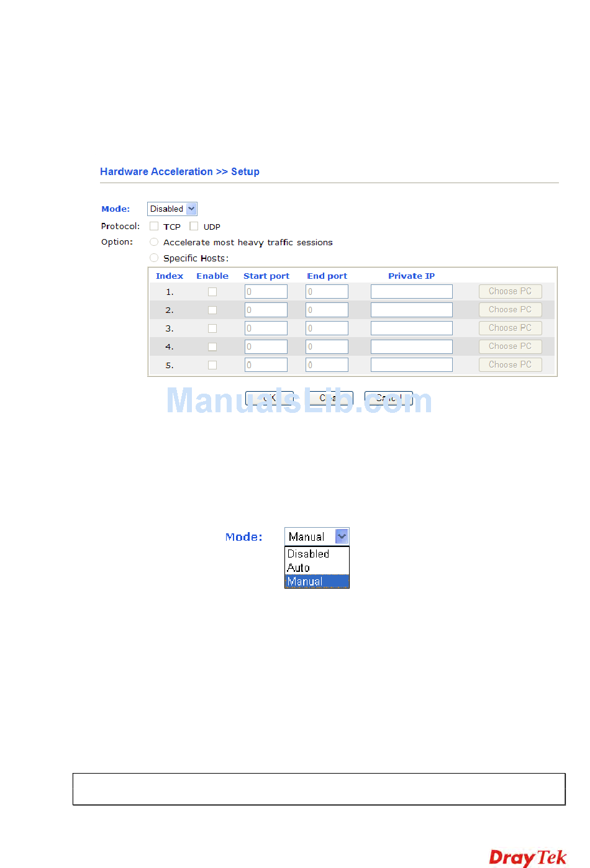Enable the TCP protocol checkbox
The image size is (590, 868).
point(154,227)
